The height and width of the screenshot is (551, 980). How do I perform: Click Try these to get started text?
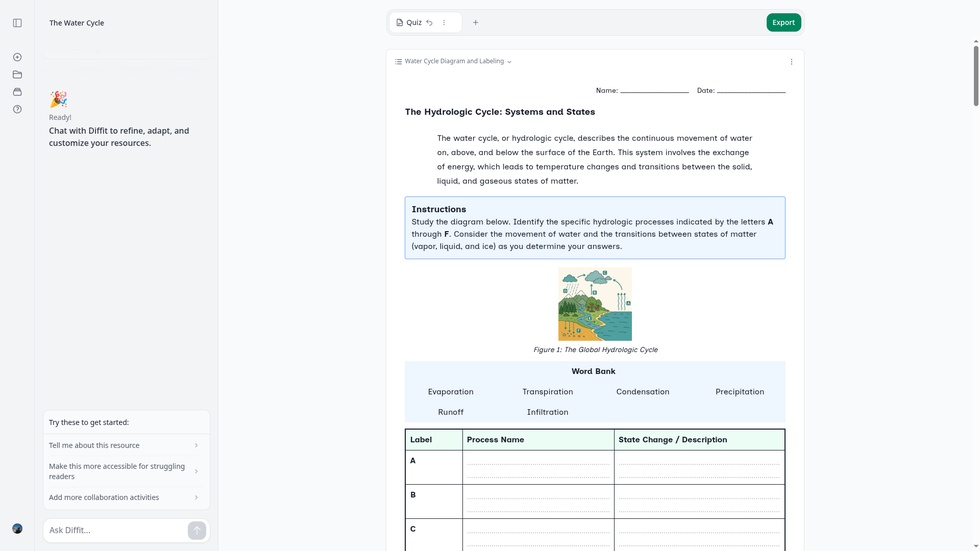[89, 422]
